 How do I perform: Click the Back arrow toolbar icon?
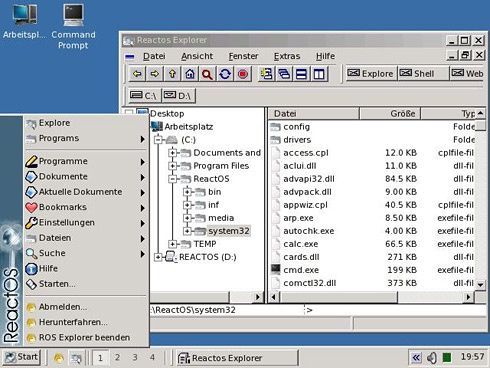coord(137,74)
